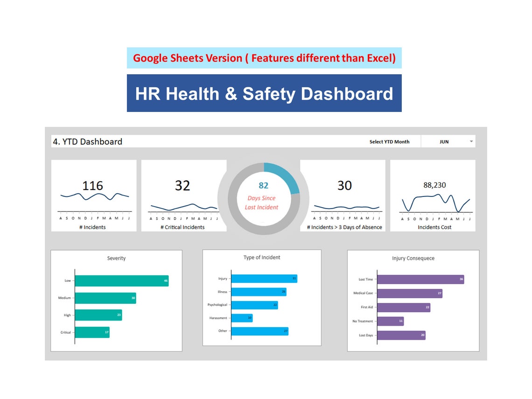The width and height of the screenshot is (532, 399).
Task: Click the Critical severity bar showing 17
Action: 92,332
